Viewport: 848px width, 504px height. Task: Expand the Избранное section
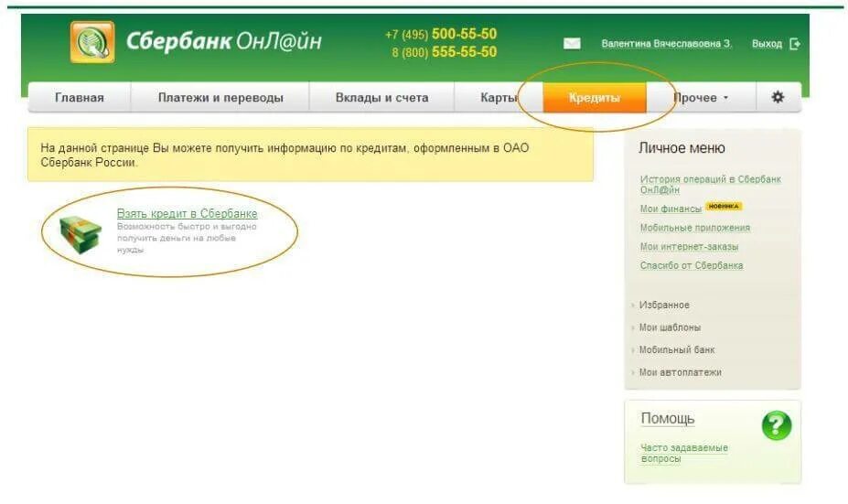664,305
